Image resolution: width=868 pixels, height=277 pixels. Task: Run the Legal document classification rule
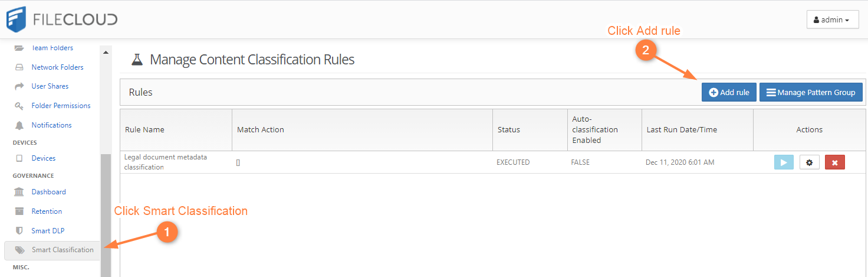(x=784, y=162)
